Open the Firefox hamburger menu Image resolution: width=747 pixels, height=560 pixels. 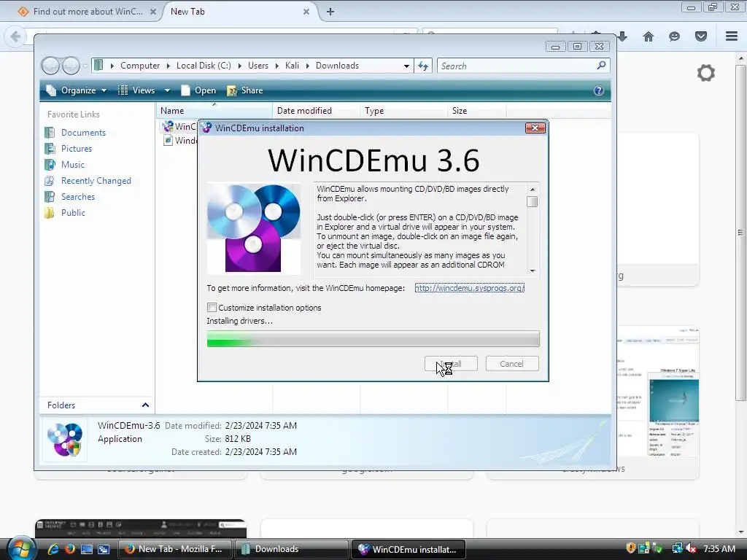tap(732, 36)
